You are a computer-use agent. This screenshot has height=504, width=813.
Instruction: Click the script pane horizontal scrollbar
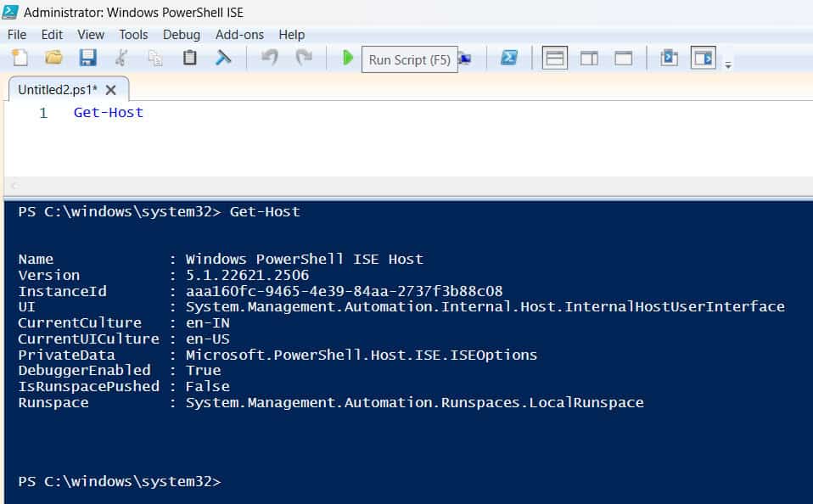coord(408,185)
